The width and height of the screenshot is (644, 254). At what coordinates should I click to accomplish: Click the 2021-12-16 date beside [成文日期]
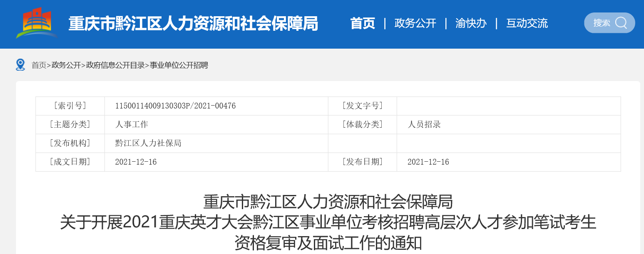[x=136, y=162]
